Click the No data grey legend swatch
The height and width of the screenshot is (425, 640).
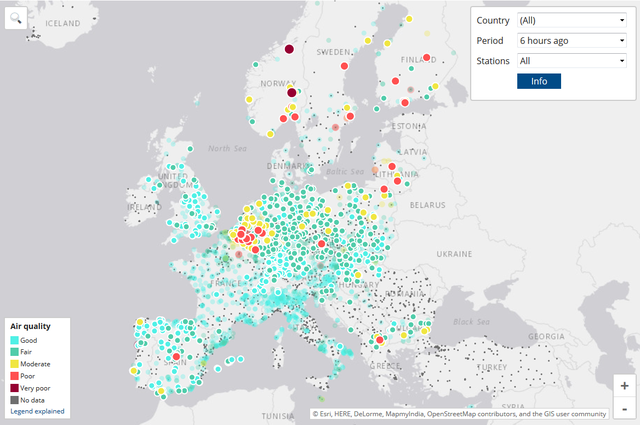point(14,399)
